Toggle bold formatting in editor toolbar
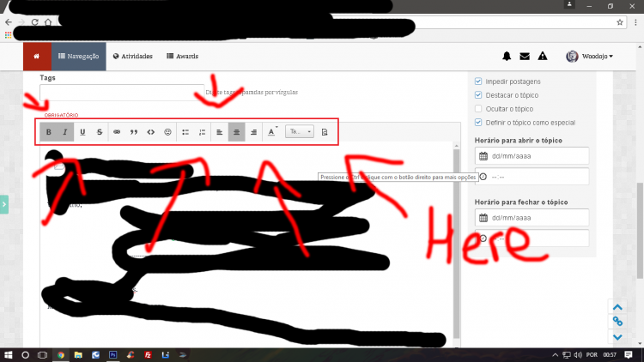Image resolution: width=644 pixels, height=362 pixels. [x=49, y=132]
